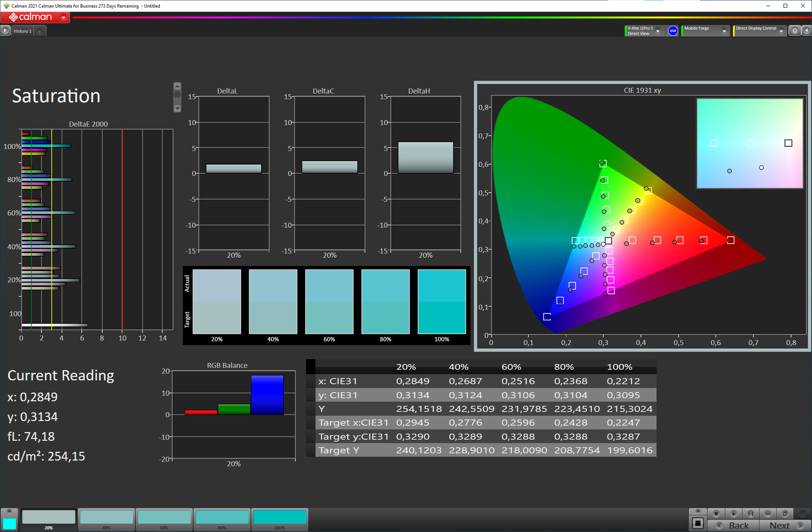Collapse side panel with left arrow

[807, 31]
